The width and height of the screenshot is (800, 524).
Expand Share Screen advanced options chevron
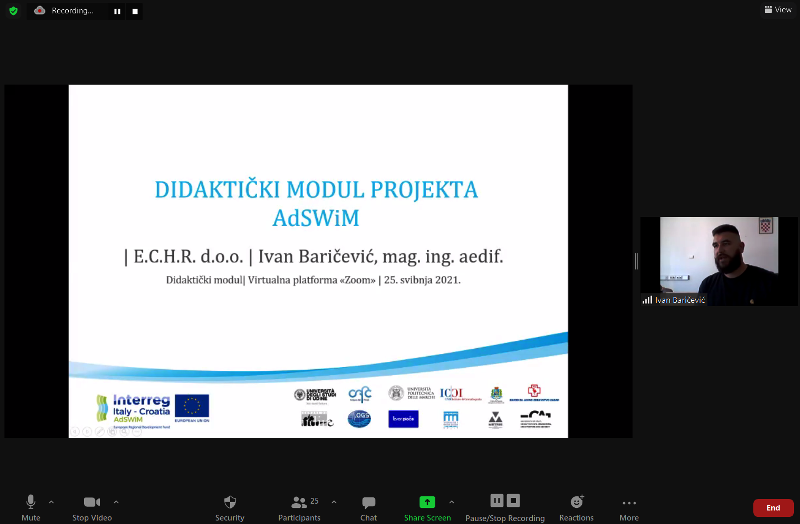click(x=451, y=501)
